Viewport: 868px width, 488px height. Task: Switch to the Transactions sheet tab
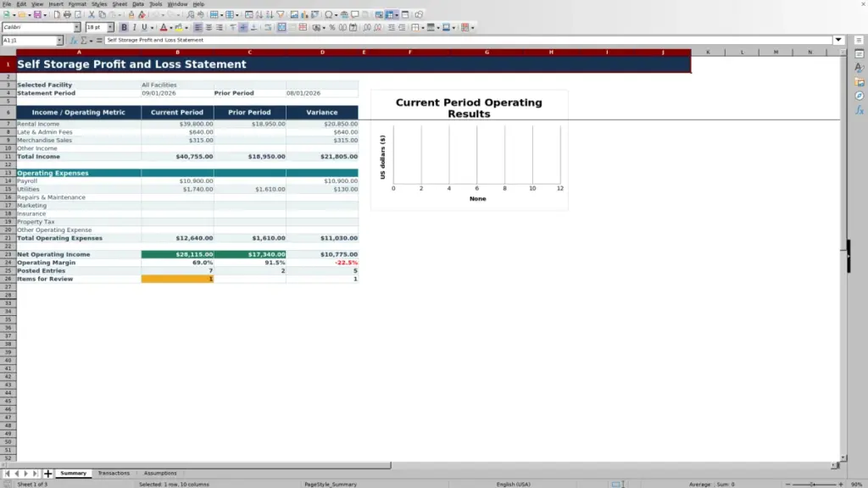pyautogui.click(x=114, y=474)
